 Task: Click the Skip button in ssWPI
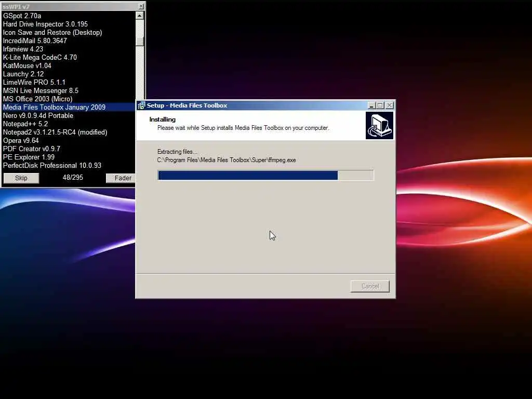(x=21, y=178)
